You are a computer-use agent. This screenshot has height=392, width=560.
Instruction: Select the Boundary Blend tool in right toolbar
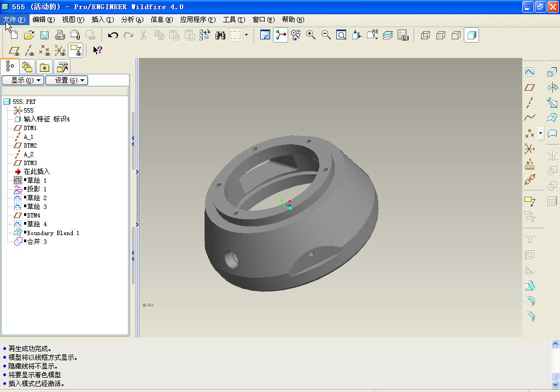(x=552, y=118)
